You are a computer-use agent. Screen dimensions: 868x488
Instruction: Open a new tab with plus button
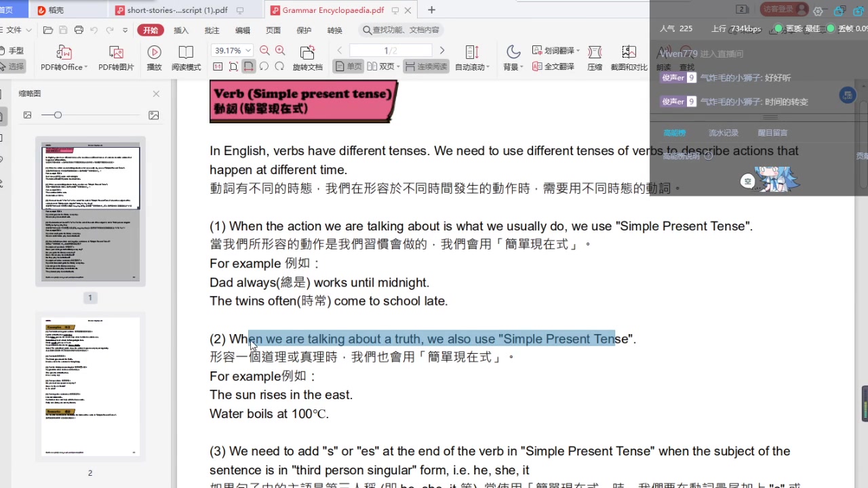431,10
